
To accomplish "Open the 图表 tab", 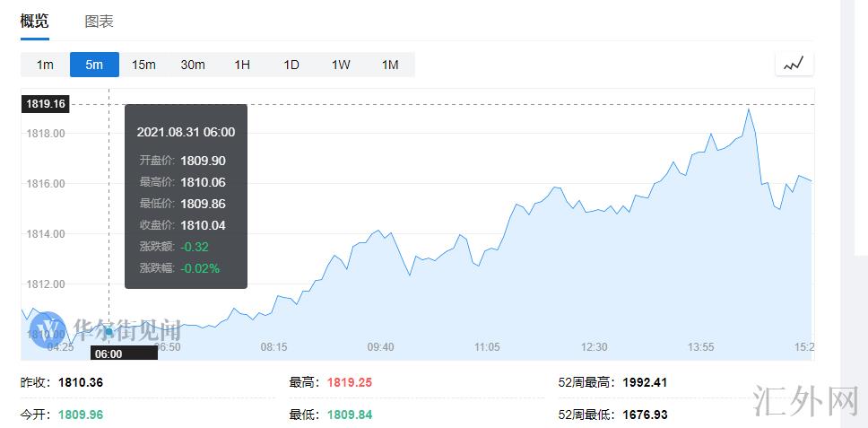I will tap(99, 21).
